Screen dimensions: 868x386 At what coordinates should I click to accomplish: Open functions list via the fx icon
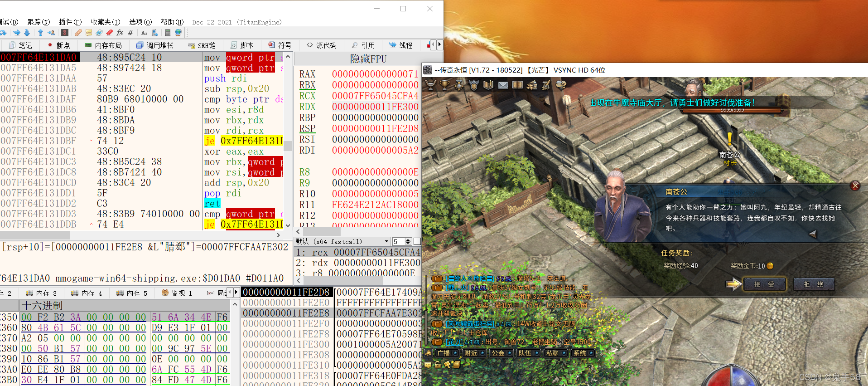pos(120,33)
